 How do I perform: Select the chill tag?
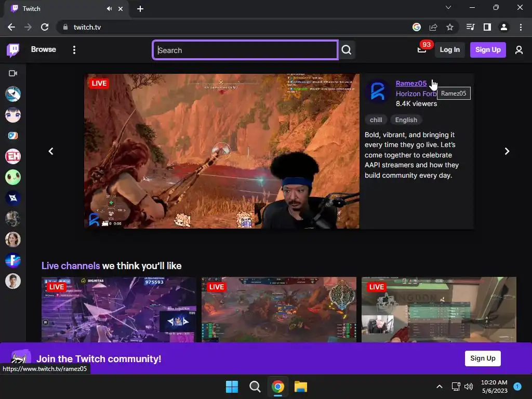376,120
